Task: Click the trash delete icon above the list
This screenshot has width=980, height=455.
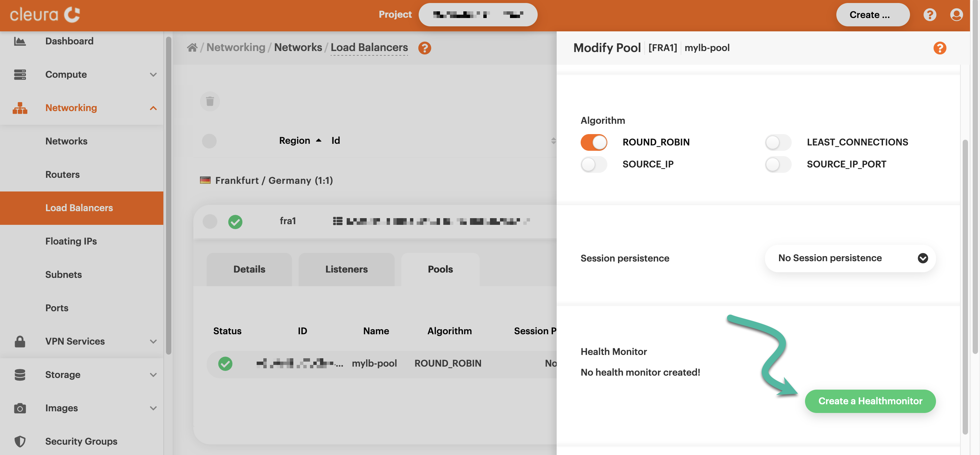Action: 210,101
